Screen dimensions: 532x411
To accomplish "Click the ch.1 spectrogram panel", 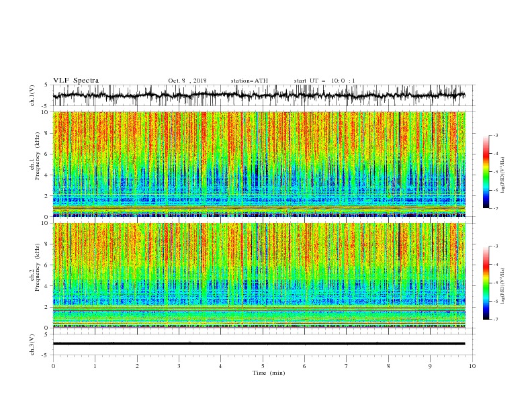I will tap(259, 164).
